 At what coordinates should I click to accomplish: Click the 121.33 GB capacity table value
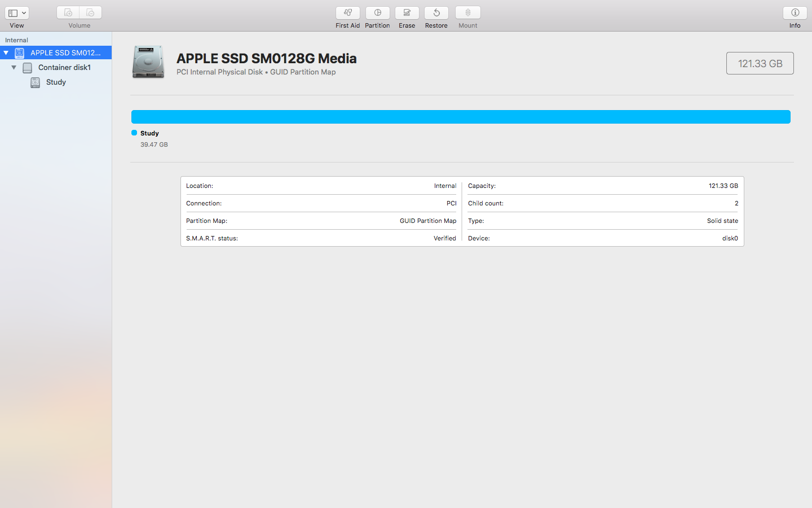pyautogui.click(x=723, y=186)
